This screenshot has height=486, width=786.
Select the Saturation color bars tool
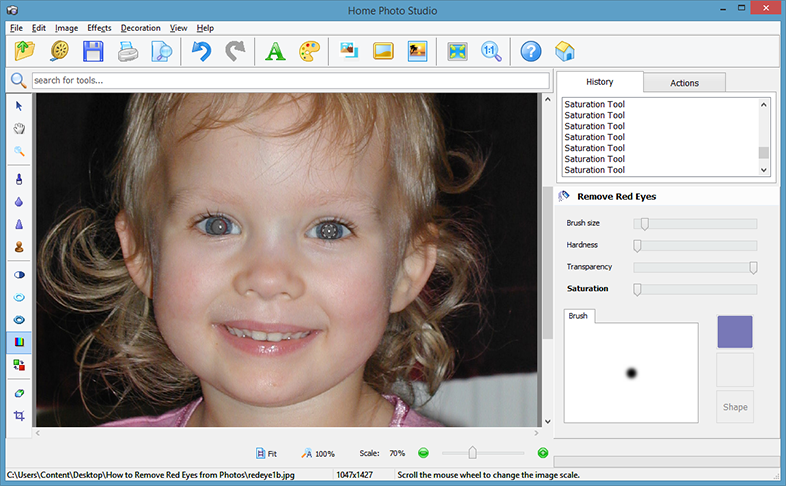pyautogui.click(x=19, y=342)
